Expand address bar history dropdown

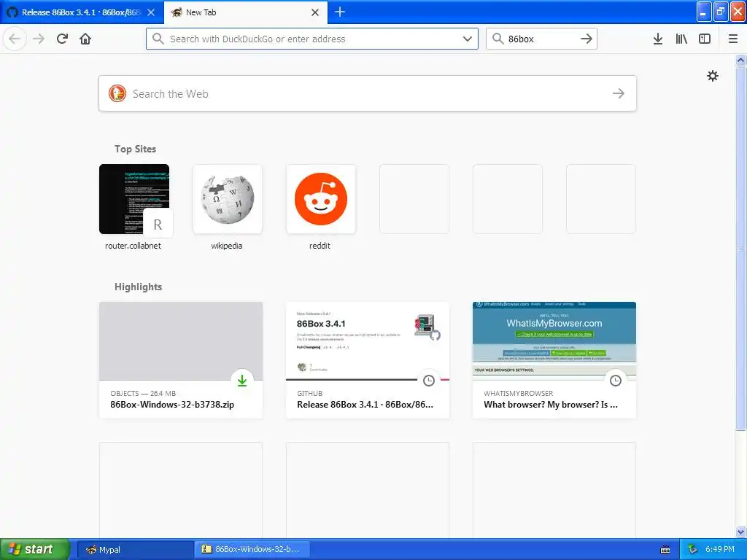(468, 39)
